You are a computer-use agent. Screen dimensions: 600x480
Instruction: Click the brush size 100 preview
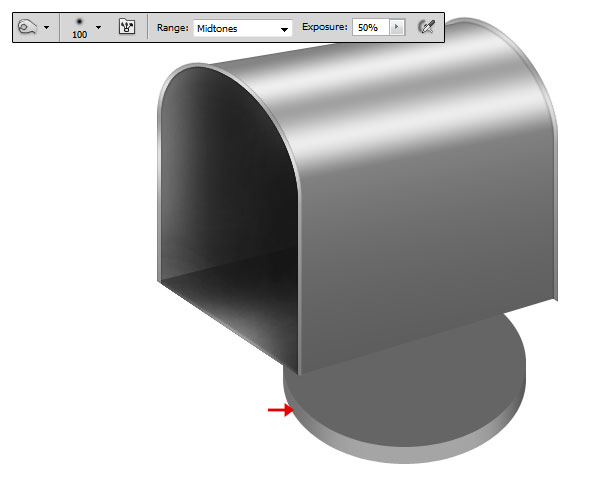pos(79,28)
